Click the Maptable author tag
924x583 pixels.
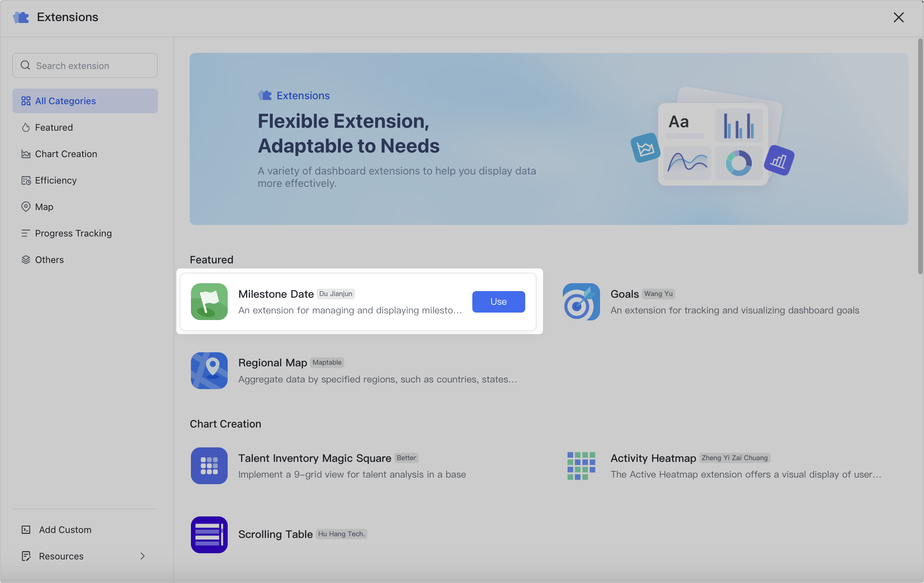(327, 362)
